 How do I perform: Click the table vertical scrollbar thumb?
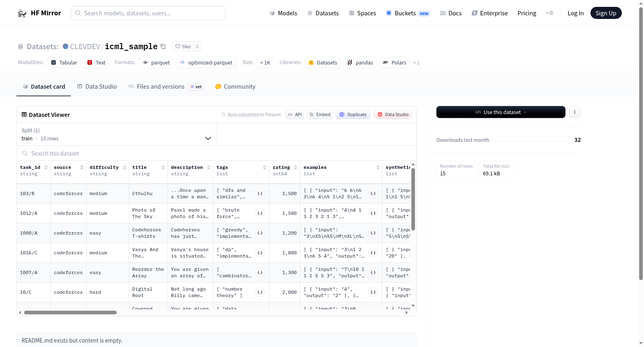pyautogui.click(x=413, y=199)
